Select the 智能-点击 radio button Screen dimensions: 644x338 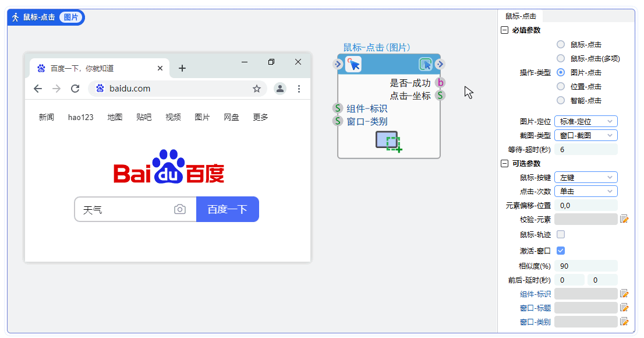561,100
